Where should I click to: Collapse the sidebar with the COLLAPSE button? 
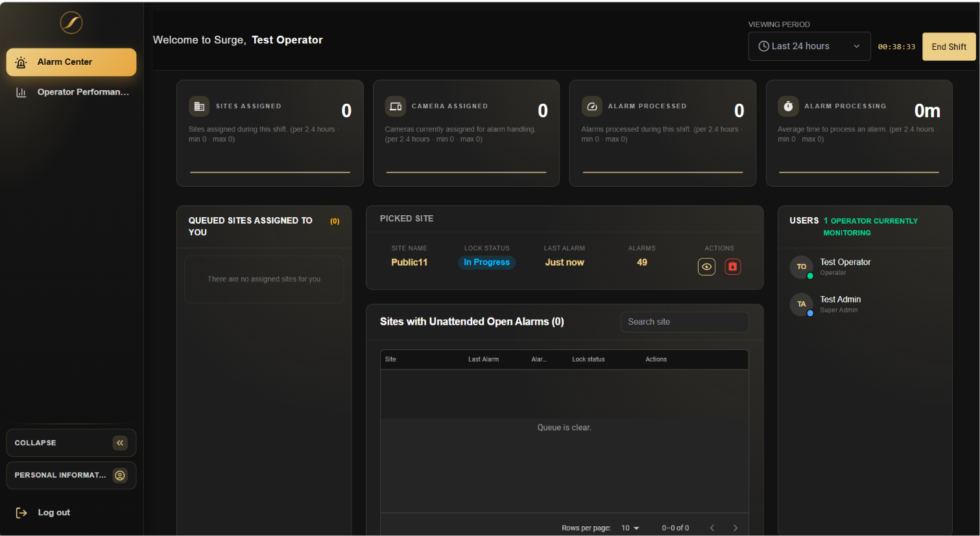71,443
